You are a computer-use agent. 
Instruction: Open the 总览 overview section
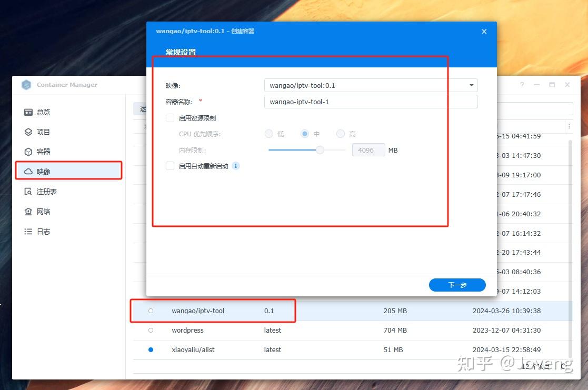click(x=44, y=112)
